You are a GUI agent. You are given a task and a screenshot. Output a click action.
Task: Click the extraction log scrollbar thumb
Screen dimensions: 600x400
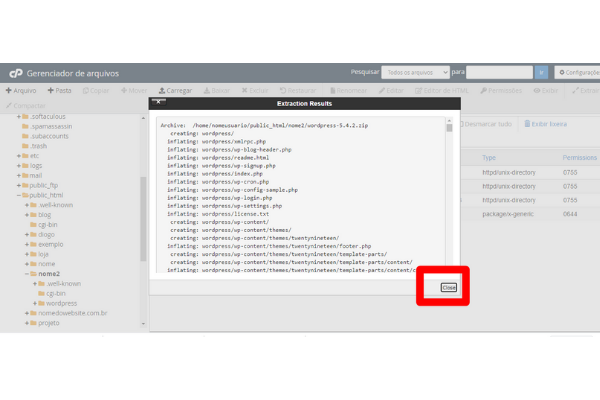pos(449,128)
